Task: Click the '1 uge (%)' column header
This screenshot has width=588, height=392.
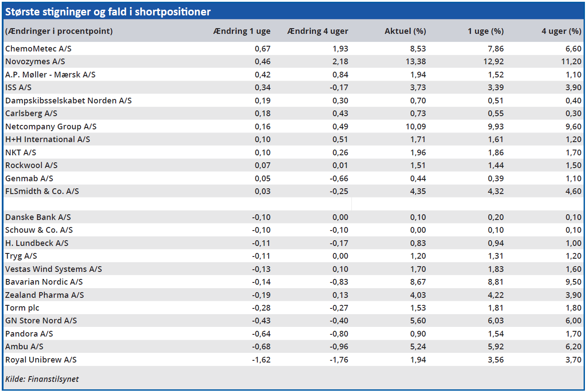Action: click(x=486, y=31)
